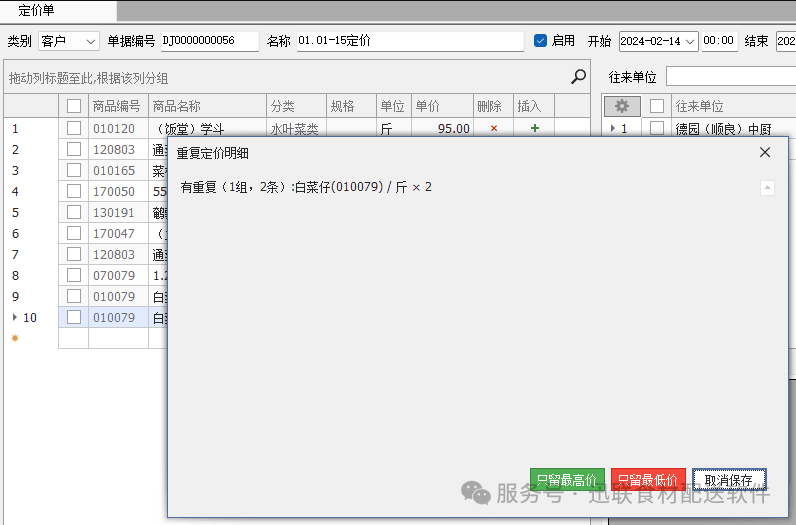The image size is (796, 525).
Task: Check the box for row 10 product 010079
Action: tap(74, 317)
